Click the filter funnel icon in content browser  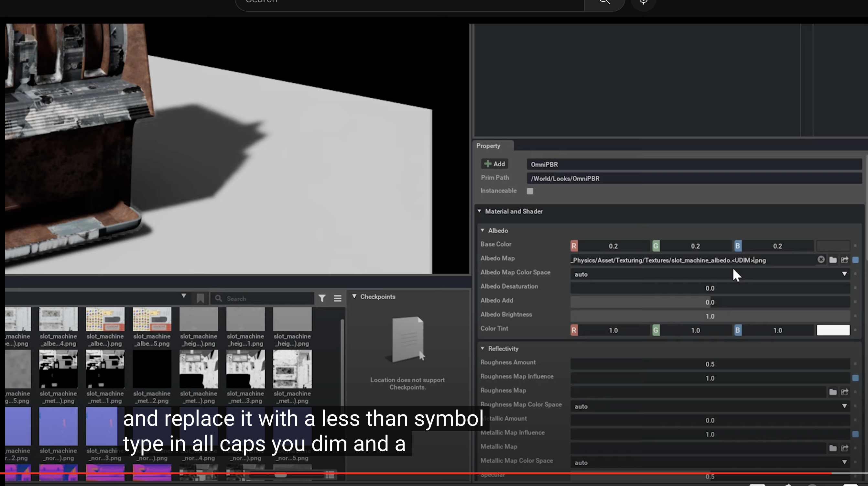[x=322, y=298]
